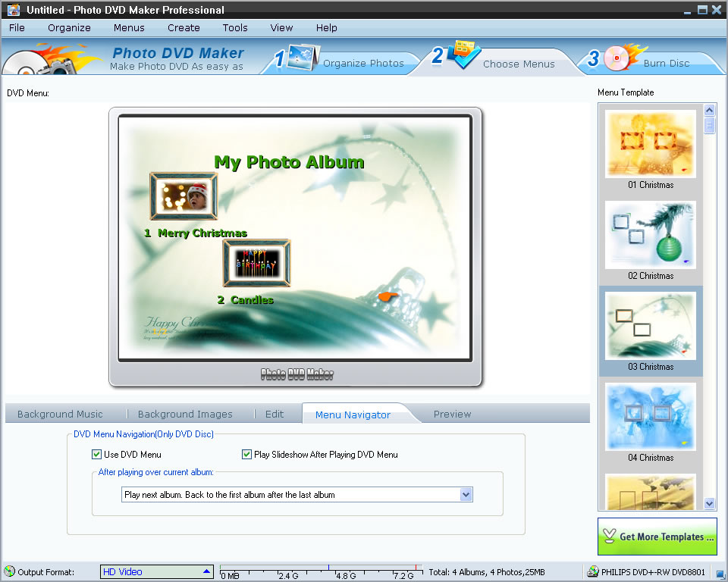728x582 pixels.
Task: Click the PHILIPS DVD+-RW DVD8801 drive label
Action: [653, 572]
